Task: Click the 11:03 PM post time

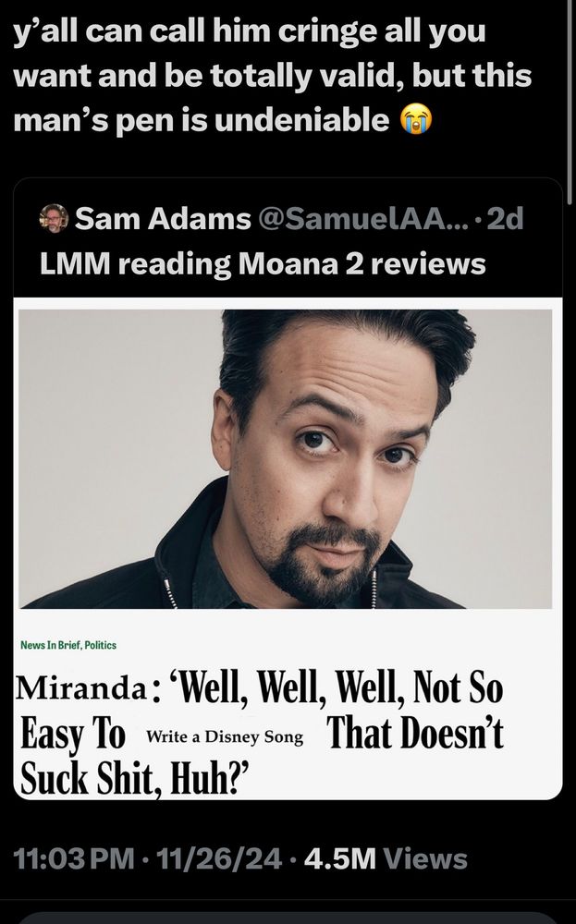Action: pyautogui.click(x=74, y=858)
